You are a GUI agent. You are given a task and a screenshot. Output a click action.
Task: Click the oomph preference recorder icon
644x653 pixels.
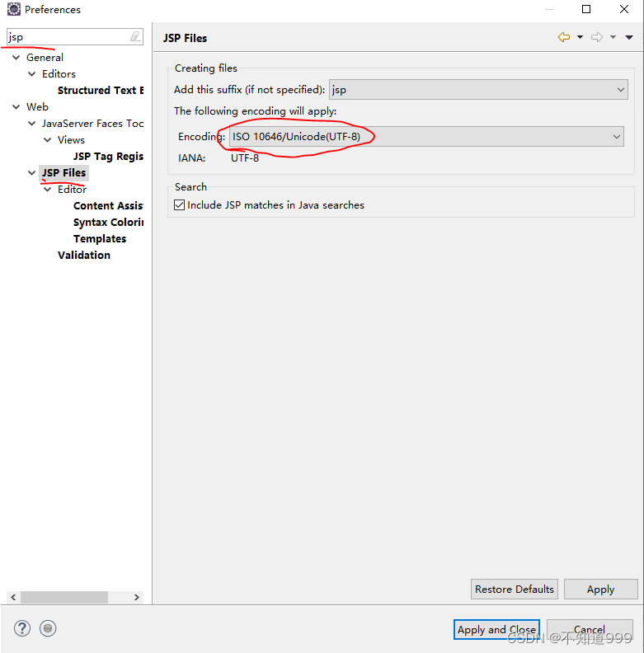pos(48,628)
